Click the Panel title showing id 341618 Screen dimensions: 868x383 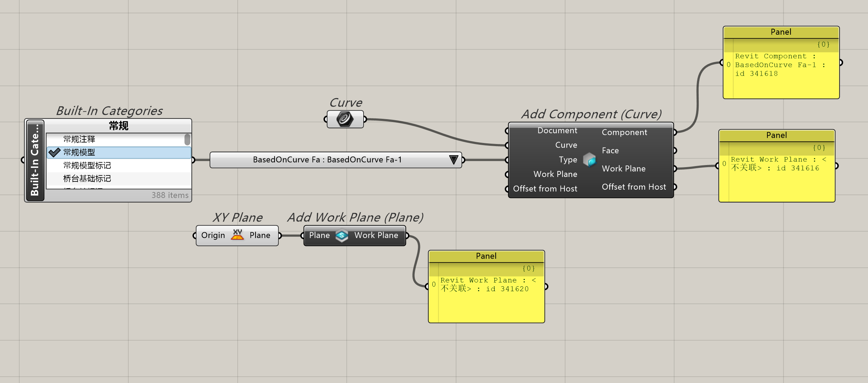[x=781, y=32]
